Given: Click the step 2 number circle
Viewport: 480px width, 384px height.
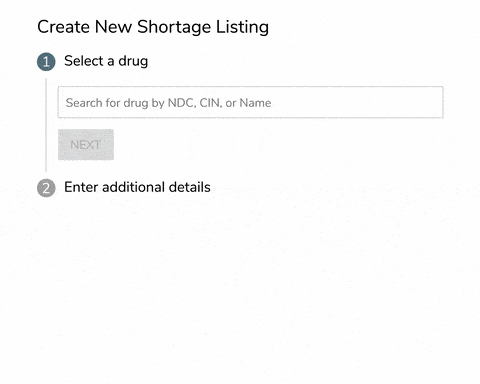Looking at the screenshot, I should tap(46, 188).
